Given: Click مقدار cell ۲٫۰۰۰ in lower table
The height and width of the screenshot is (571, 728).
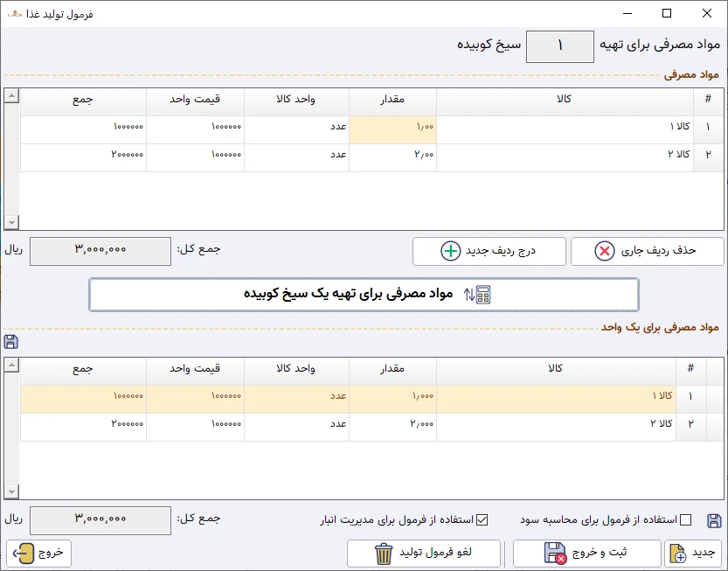Looking at the screenshot, I should coord(392,427).
